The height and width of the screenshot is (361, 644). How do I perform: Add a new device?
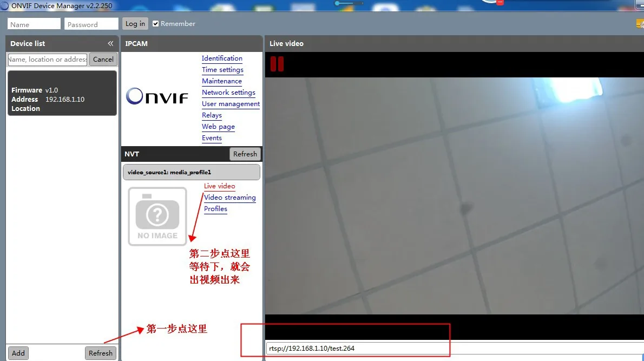18,352
